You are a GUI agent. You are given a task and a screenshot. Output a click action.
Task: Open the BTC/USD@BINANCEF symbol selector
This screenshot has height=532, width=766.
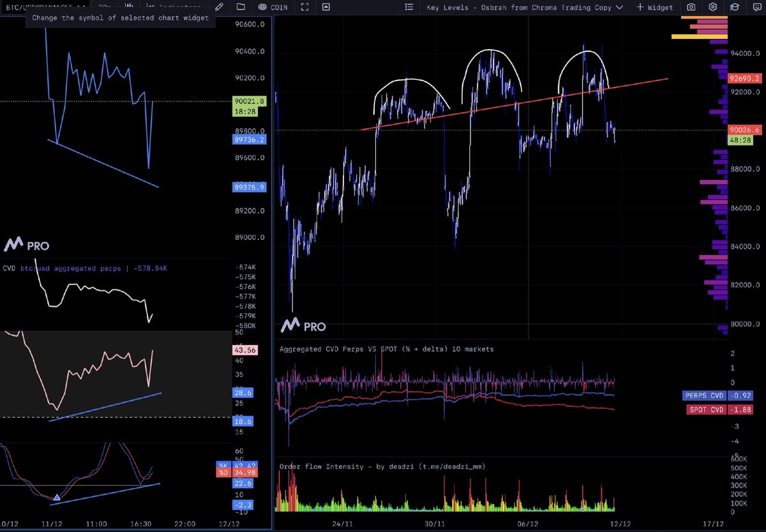pos(43,7)
